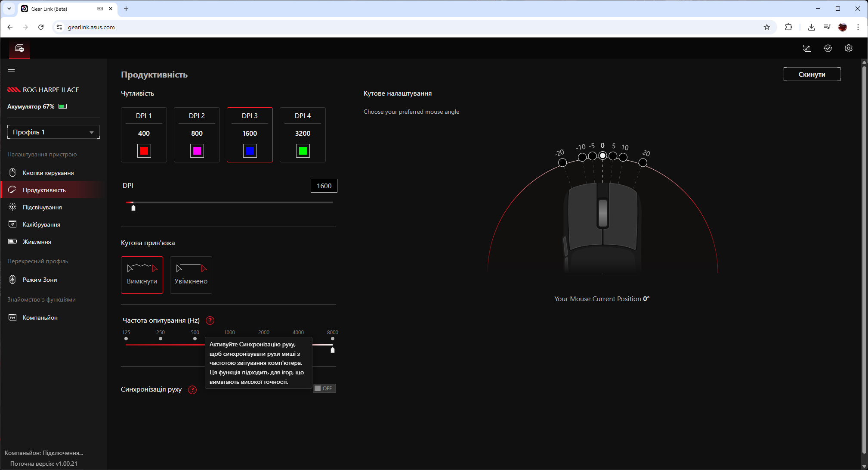The height and width of the screenshot is (470, 868).
Task: Click the DPI value field showing 1600
Action: pyautogui.click(x=324, y=186)
